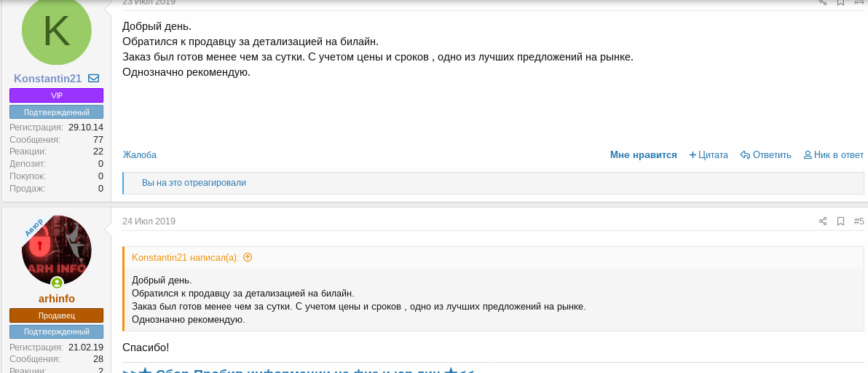Click the green online status icon on arhinfo's avatar

coord(57,283)
